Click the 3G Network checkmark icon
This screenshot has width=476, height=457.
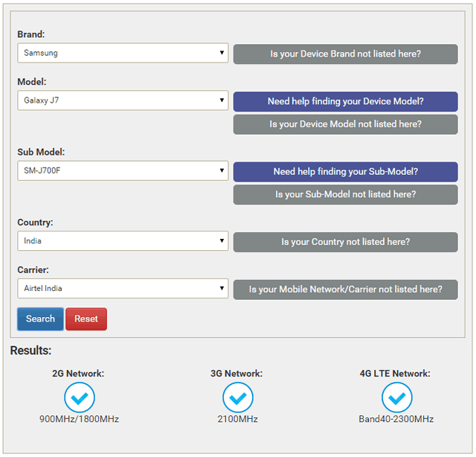click(238, 397)
